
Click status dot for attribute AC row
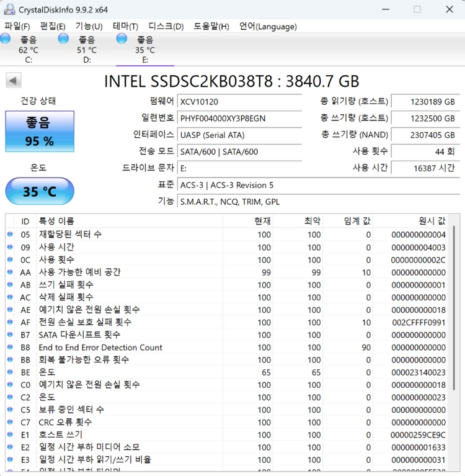10,297
